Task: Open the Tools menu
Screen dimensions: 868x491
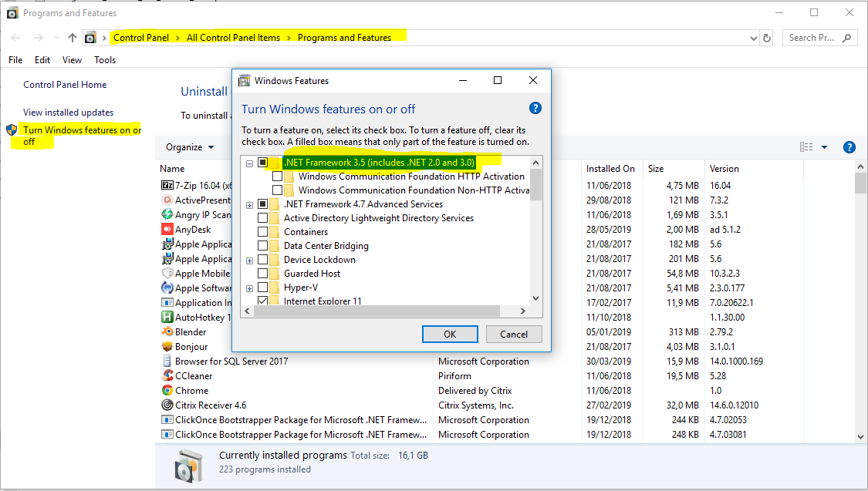Action: (x=105, y=59)
